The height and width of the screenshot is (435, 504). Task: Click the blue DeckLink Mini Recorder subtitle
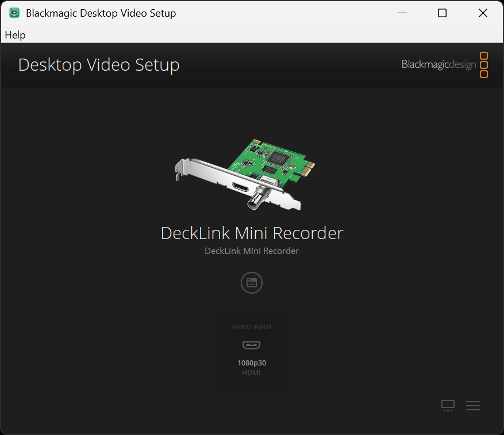(251, 251)
